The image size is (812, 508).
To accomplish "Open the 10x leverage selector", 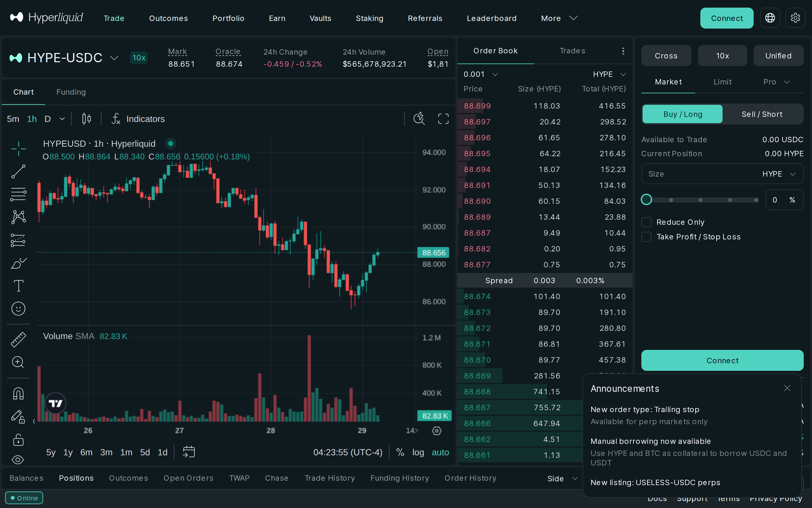I will click(723, 56).
